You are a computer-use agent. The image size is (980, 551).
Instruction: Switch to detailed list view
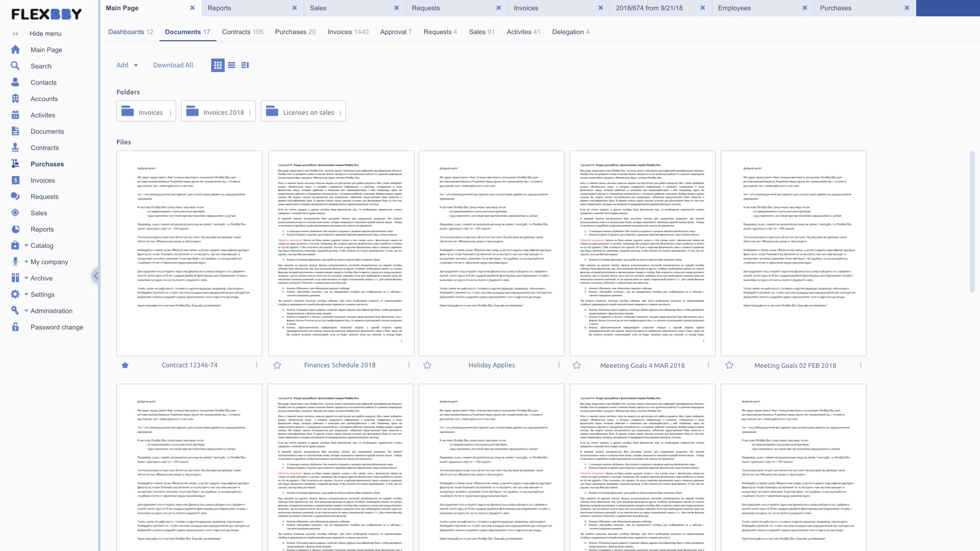[245, 65]
